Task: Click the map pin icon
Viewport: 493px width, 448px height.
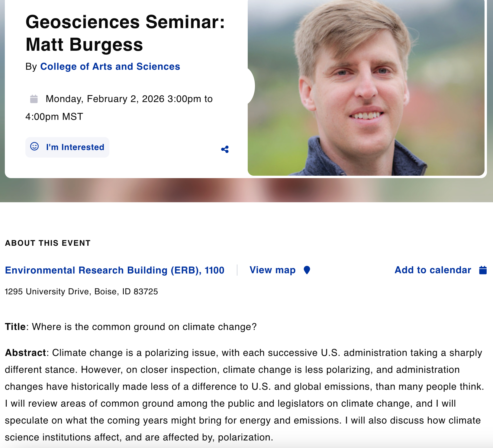Action: click(307, 270)
